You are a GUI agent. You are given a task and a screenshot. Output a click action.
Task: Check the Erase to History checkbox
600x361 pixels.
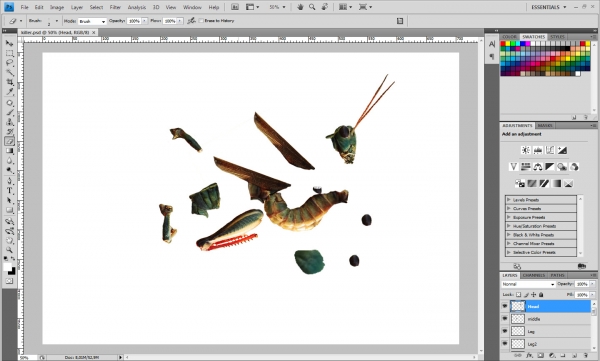[x=201, y=21]
